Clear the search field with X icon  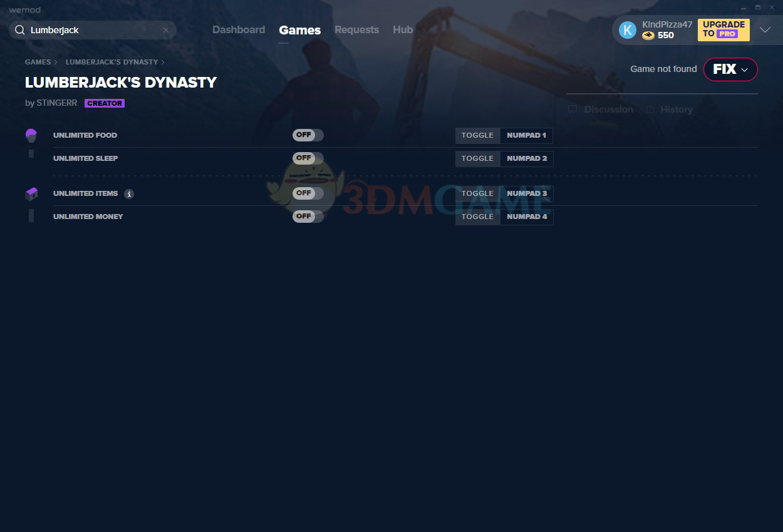click(166, 30)
